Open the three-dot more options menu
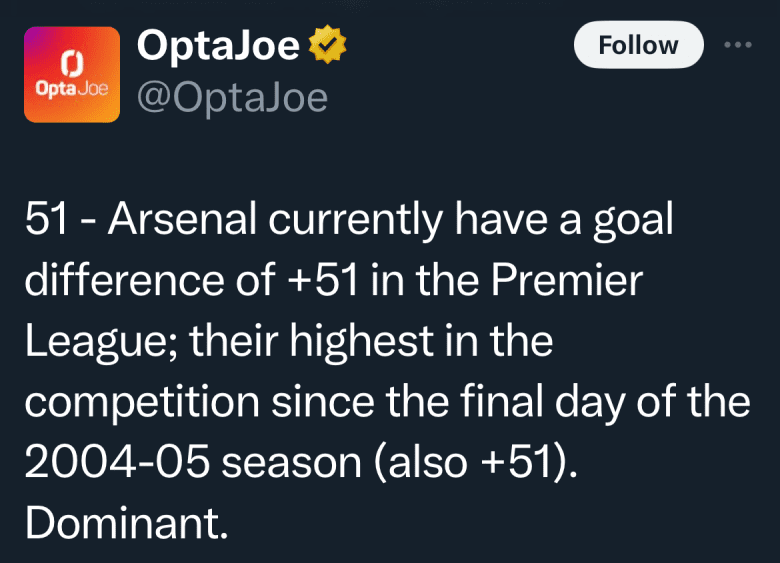780x563 pixels. pos(738,45)
